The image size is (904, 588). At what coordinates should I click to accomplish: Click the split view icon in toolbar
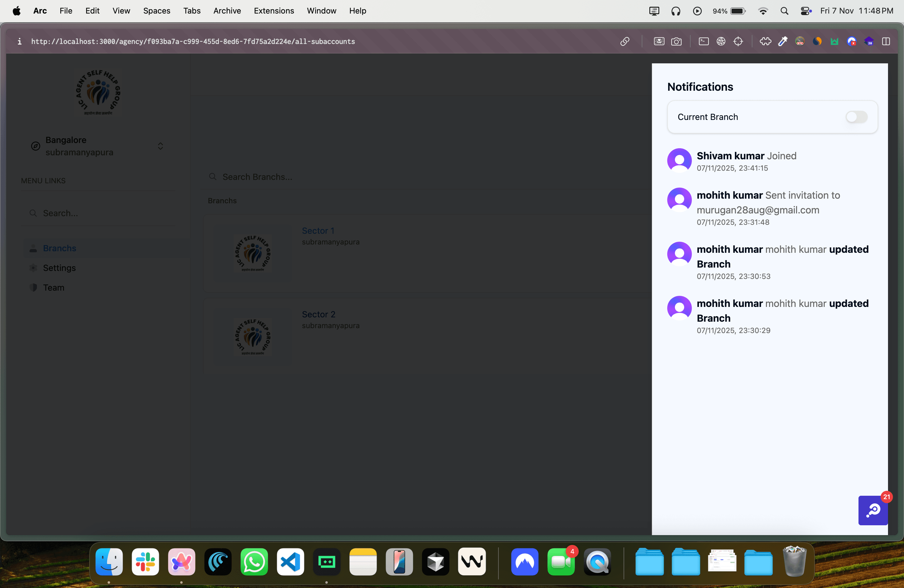(x=886, y=42)
